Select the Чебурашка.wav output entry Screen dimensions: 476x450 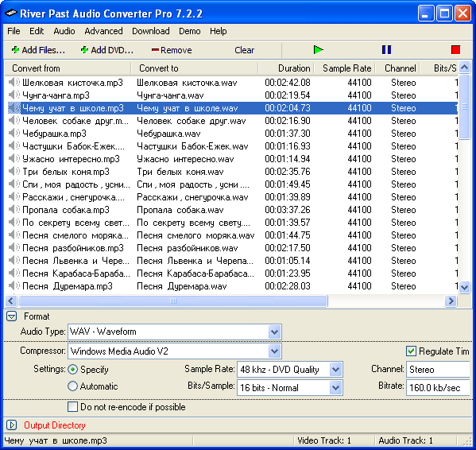[168, 134]
